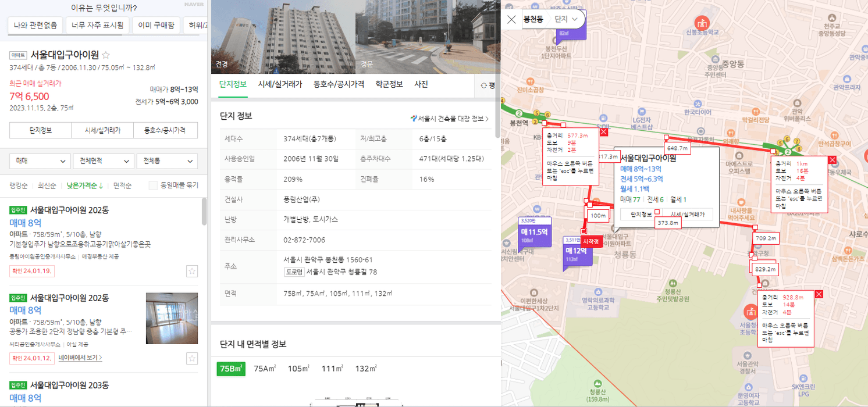The height and width of the screenshot is (407, 868).
Task: Open the 전체면적 area dropdown
Action: point(103,161)
